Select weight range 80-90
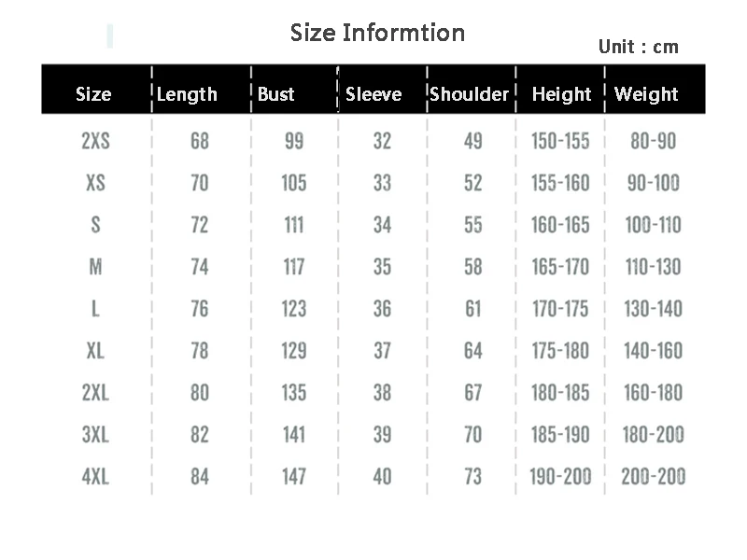Viewport: 747px width, 560px height. (x=653, y=141)
